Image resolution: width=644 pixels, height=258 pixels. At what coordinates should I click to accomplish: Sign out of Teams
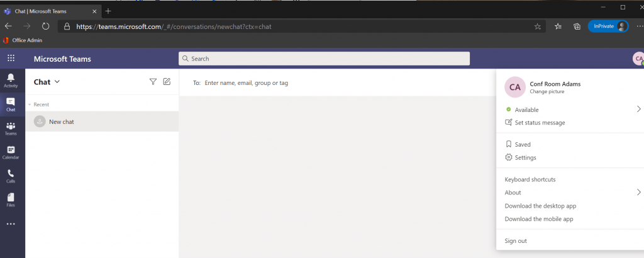coord(516,241)
